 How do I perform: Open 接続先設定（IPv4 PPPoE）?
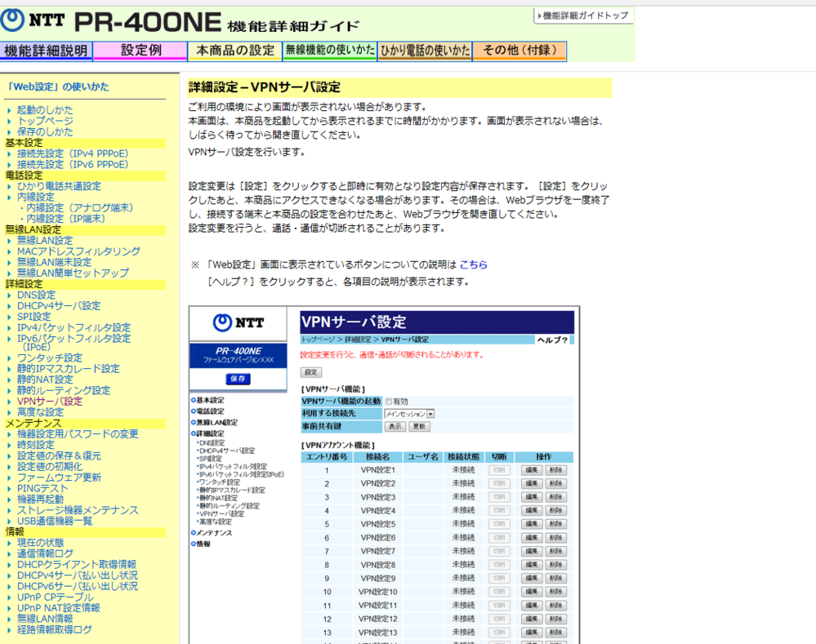point(73,153)
